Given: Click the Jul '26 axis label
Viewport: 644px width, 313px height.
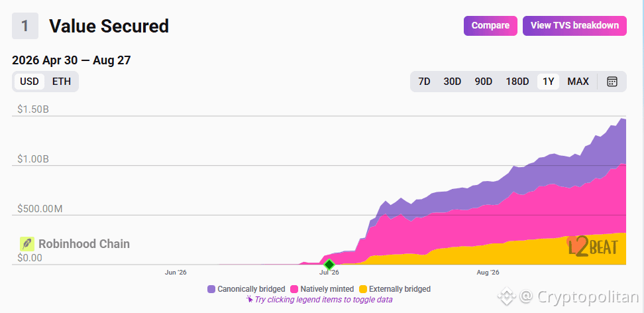Looking at the screenshot, I should tap(329, 273).
